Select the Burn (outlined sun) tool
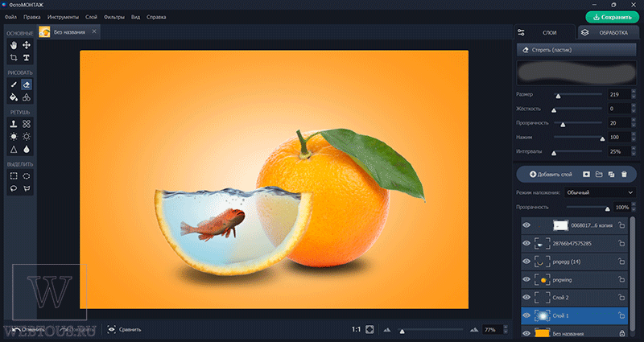This screenshot has height=342, width=644. point(27,136)
